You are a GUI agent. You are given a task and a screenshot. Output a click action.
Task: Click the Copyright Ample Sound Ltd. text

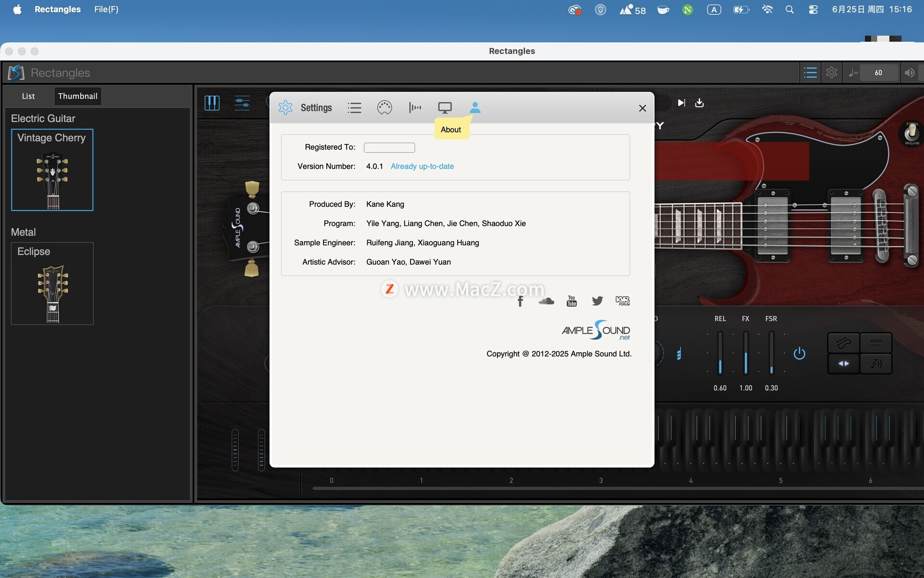click(x=559, y=354)
